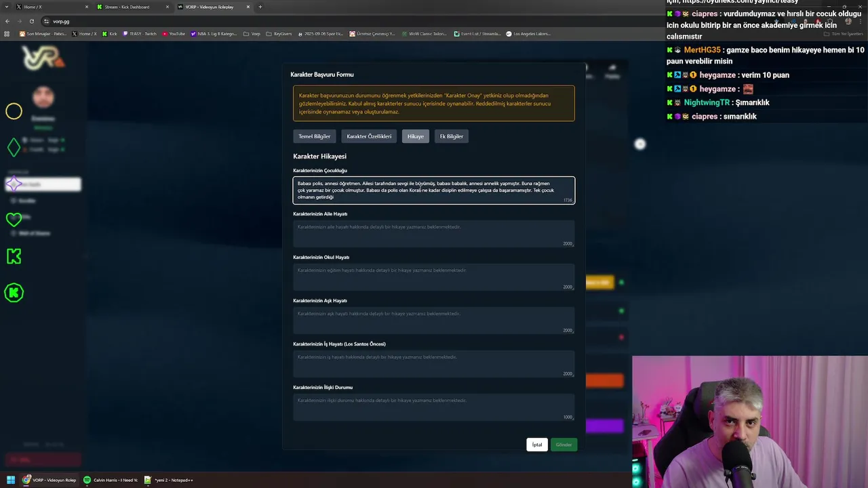Click into the Aşk Hayatı text field
Image resolution: width=868 pixels, height=488 pixels.
pyautogui.click(x=434, y=321)
